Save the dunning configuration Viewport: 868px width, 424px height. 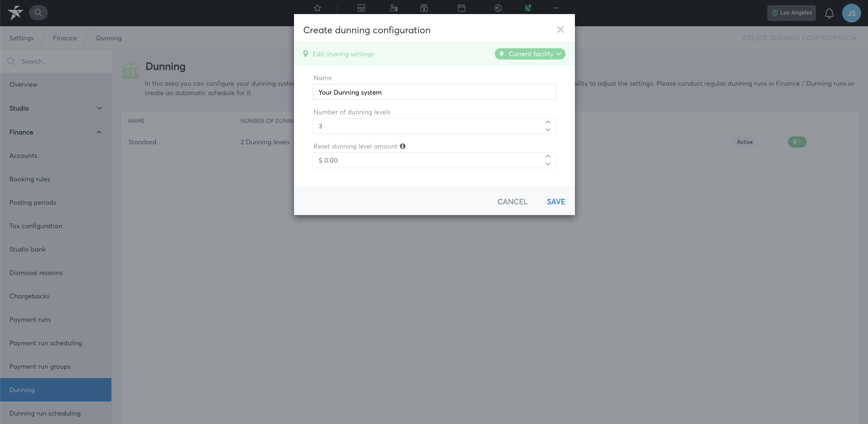coord(556,201)
